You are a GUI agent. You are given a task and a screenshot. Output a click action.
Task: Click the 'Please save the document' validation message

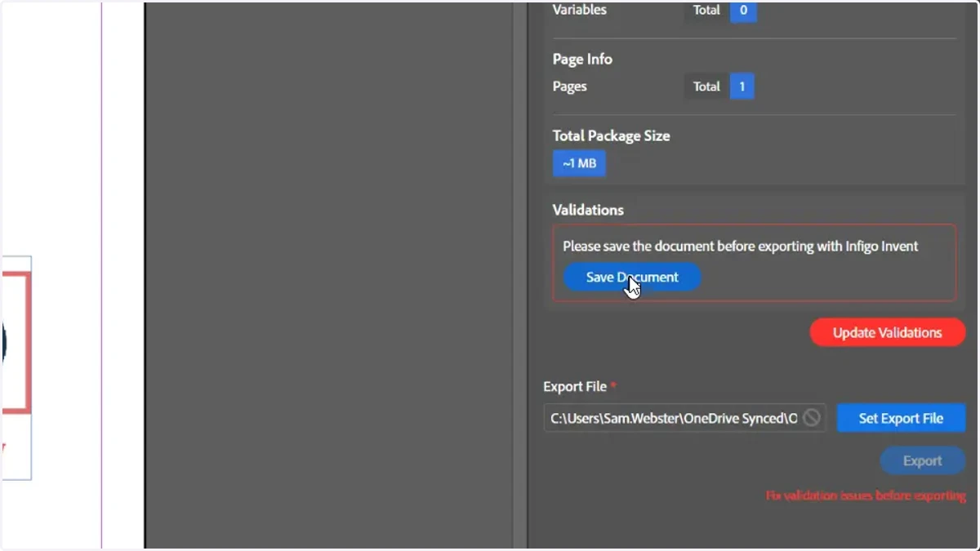tap(741, 246)
